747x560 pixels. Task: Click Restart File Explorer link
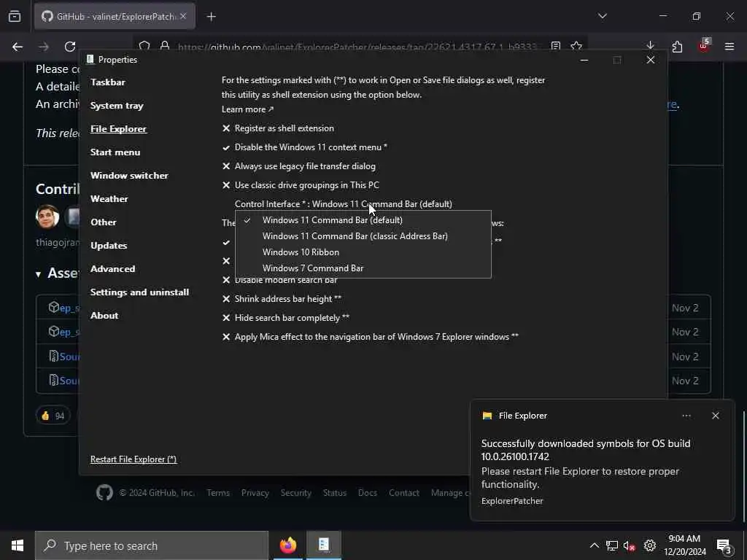(133, 459)
